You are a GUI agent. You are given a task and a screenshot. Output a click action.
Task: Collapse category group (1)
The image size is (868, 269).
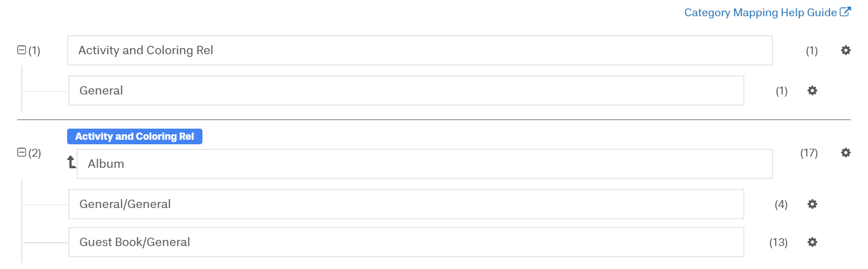(22, 50)
